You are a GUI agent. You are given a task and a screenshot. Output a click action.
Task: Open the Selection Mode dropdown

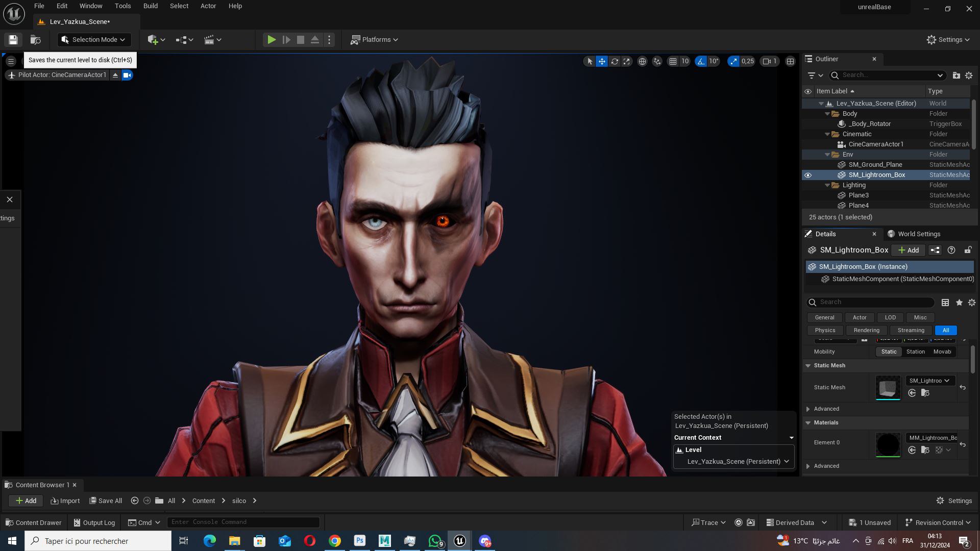(x=94, y=40)
